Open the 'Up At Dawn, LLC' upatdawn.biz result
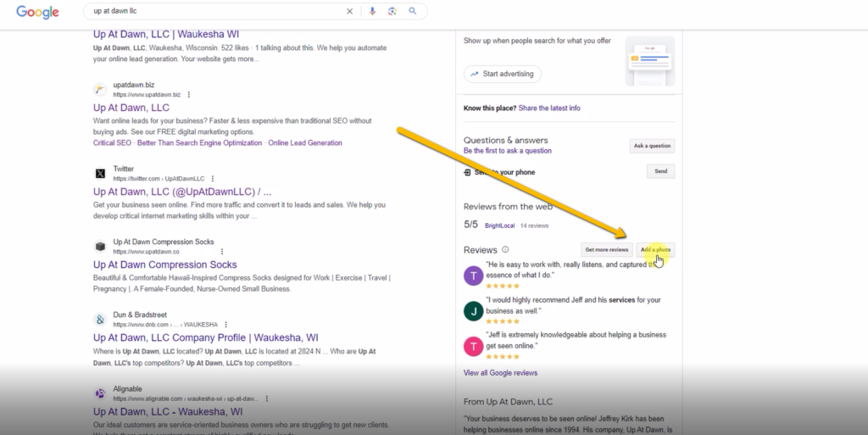 [x=131, y=108]
